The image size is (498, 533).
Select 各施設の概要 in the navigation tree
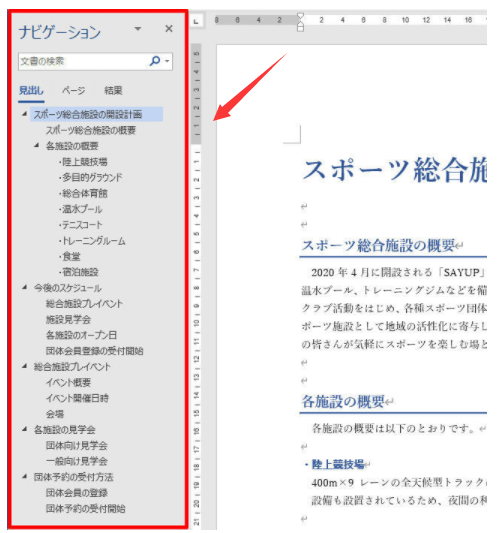(x=72, y=146)
